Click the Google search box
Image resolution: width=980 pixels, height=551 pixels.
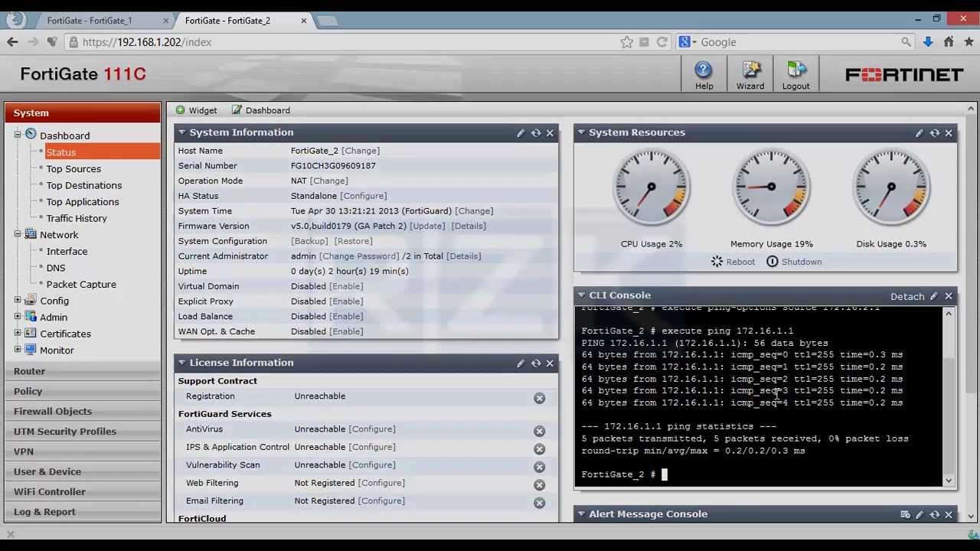[796, 42]
